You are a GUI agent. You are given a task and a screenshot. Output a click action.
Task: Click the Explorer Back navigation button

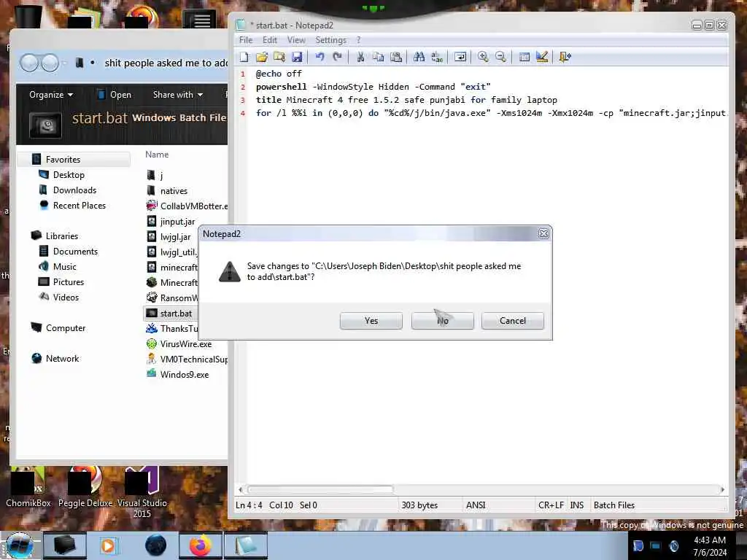[x=29, y=63]
